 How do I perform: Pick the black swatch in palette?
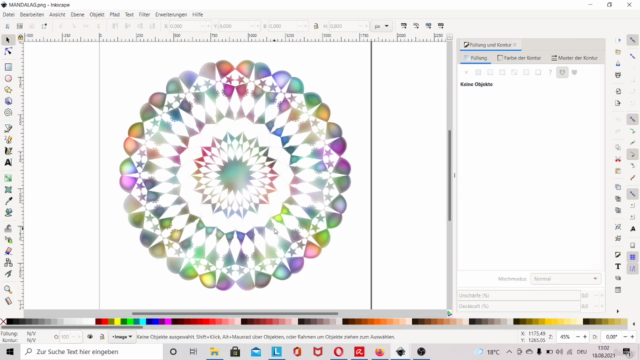pyautogui.click(x=10, y=322)
